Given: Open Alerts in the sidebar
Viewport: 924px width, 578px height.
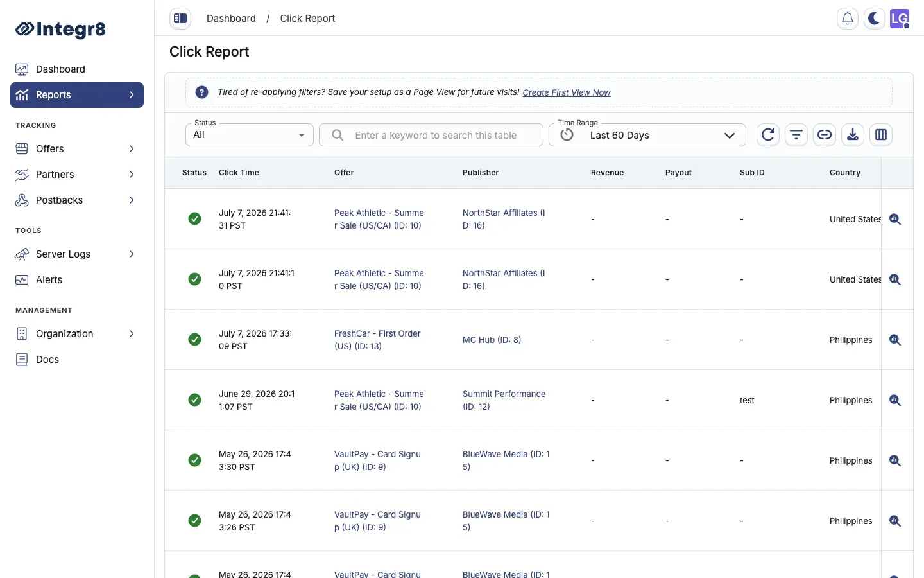Looking at the screenshot, I should 77,280.
